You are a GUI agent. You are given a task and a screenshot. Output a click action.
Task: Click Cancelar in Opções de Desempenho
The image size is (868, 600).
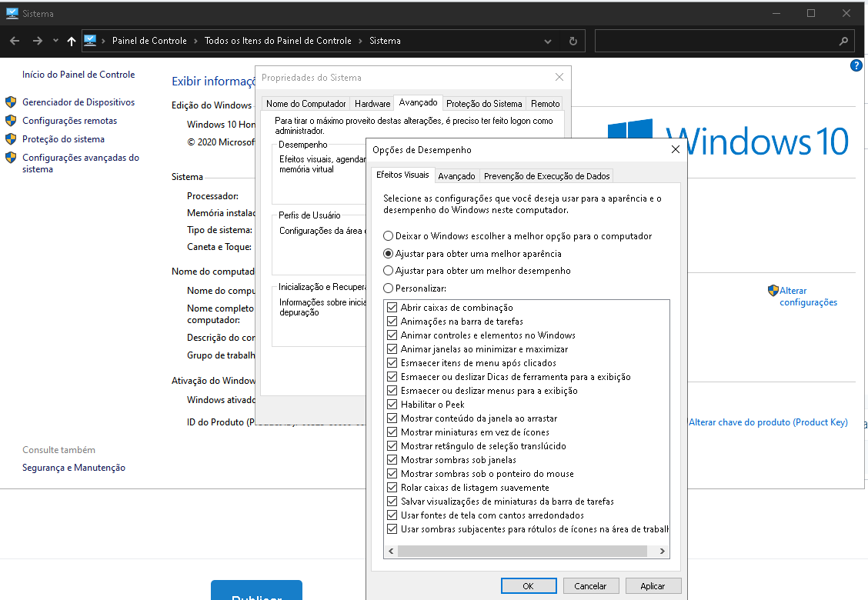coord(591,586)
